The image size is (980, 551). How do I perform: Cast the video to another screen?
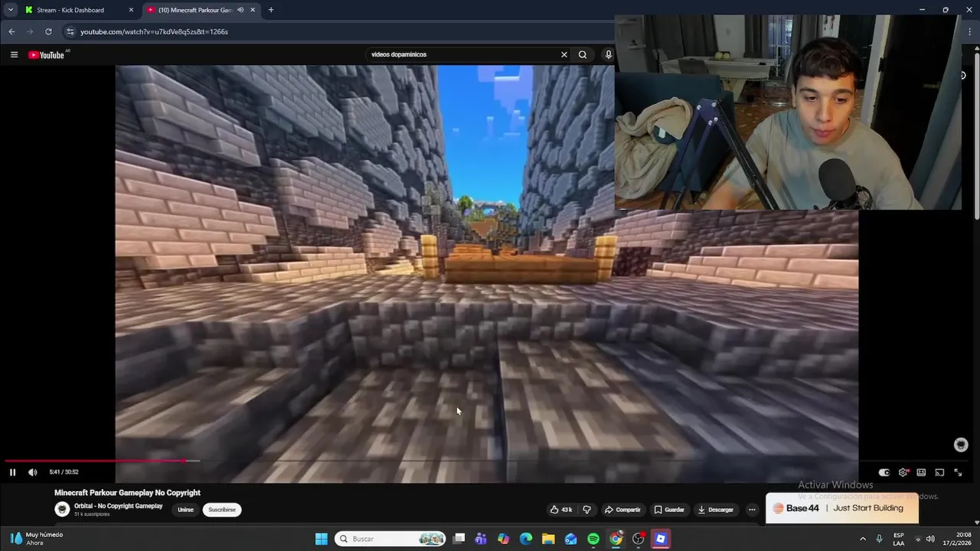[939, 472]
